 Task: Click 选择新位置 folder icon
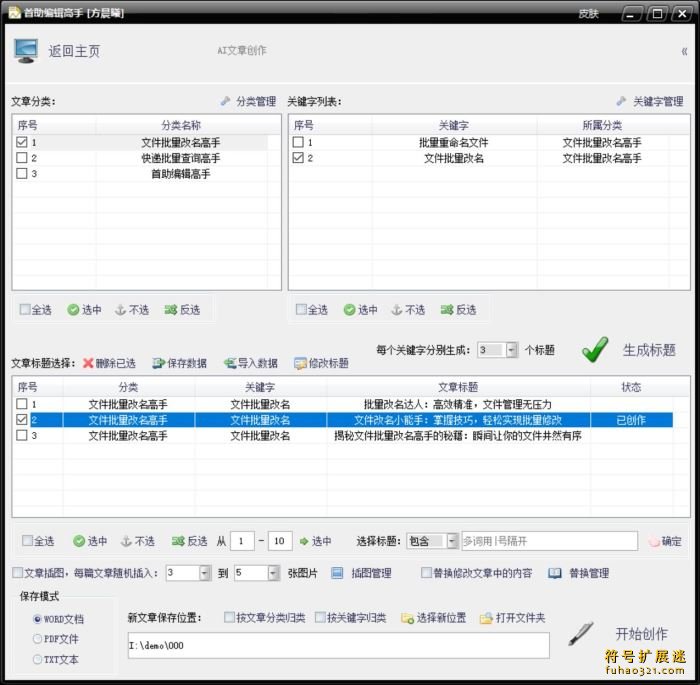click(407, 618)
